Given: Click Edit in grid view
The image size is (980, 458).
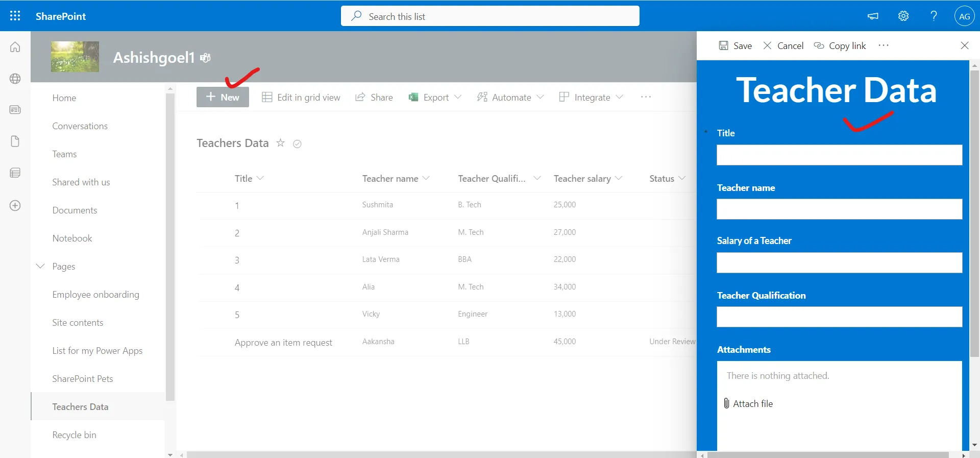Looking at the screenshot, I should point(301,97).
